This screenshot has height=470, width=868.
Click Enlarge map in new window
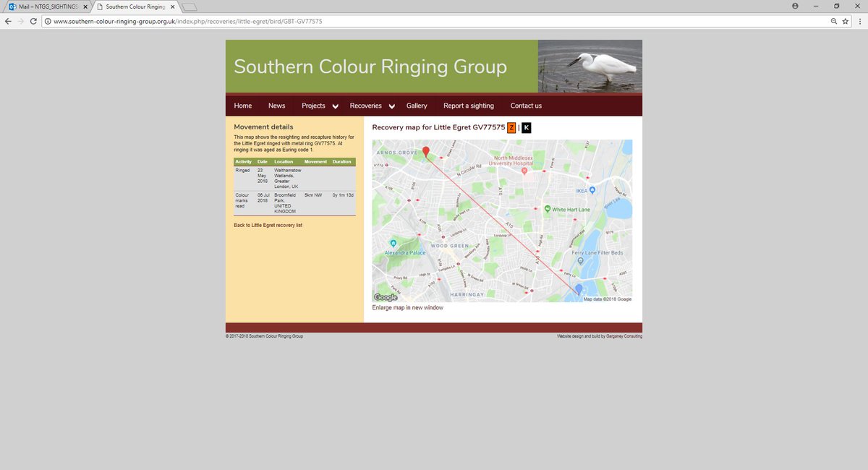407,307
